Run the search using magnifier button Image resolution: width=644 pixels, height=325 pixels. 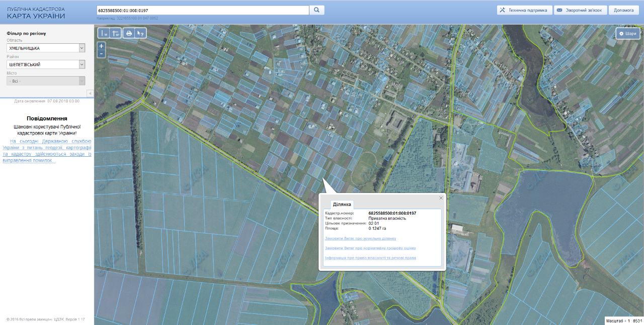[317, 10]
